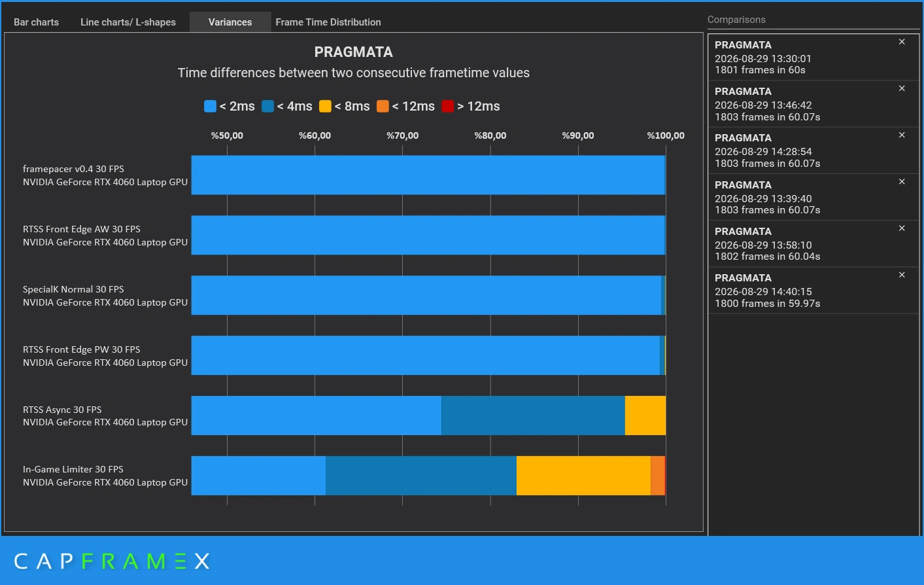
Task: Click the RTSS Async 30 FPS label
Action: coord(62,410)
